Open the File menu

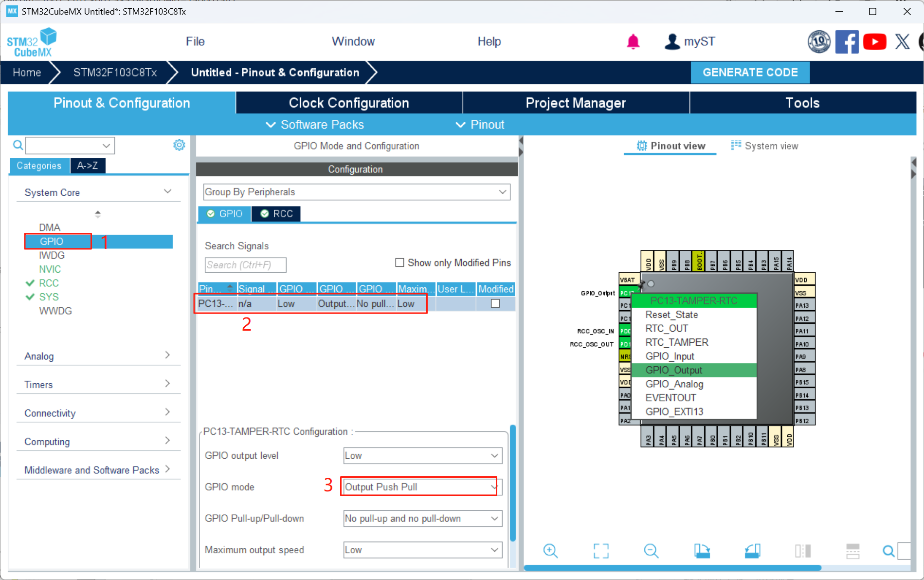tap(195, 41)
